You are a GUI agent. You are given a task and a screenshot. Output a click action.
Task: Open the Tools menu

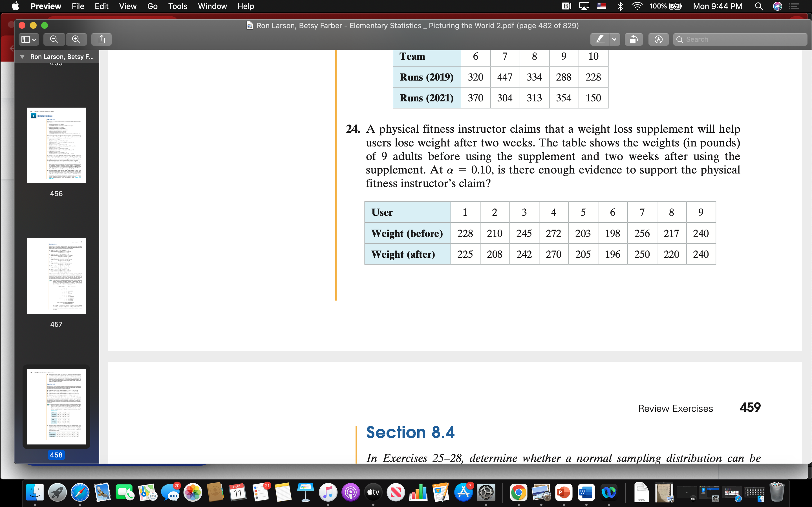tap(178, 6)
